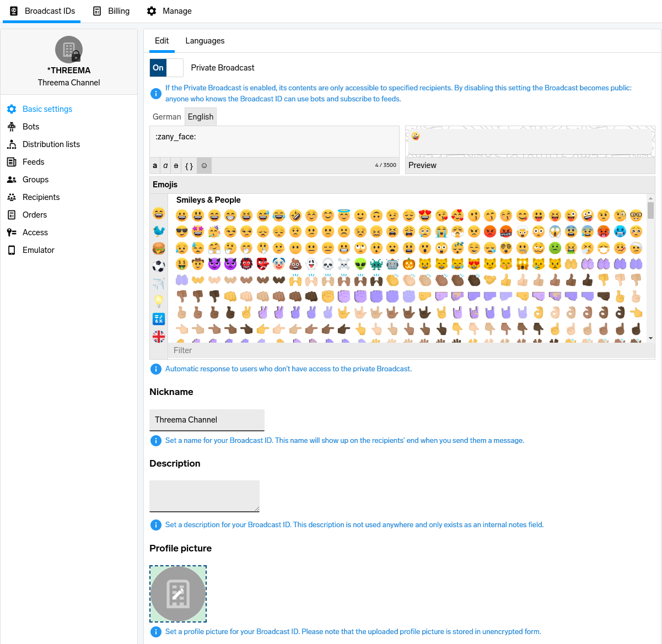Select the English message language tab
This screenshot has height=644, width=662.
point(201,117)
